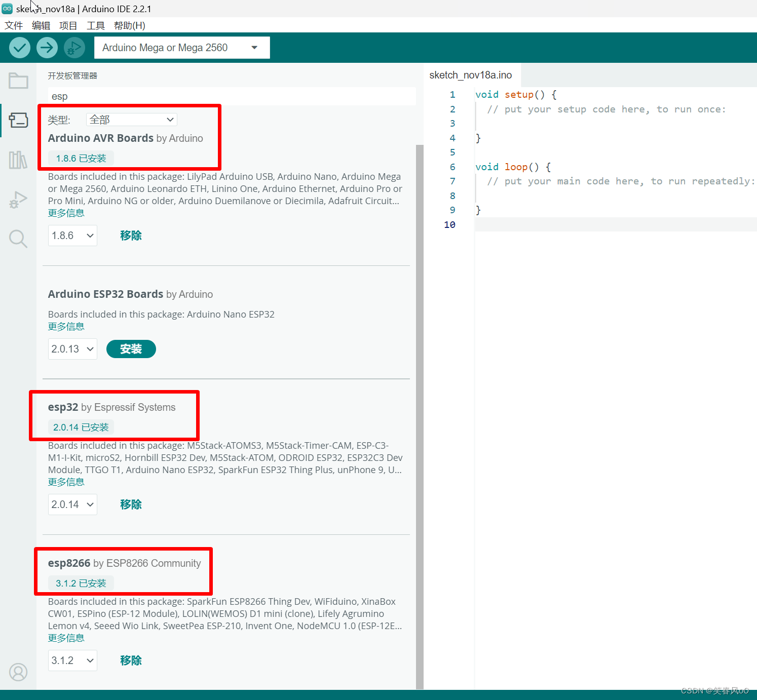
Task: Switch to the sketch_nov18a.ino tab
Action: 470,75
